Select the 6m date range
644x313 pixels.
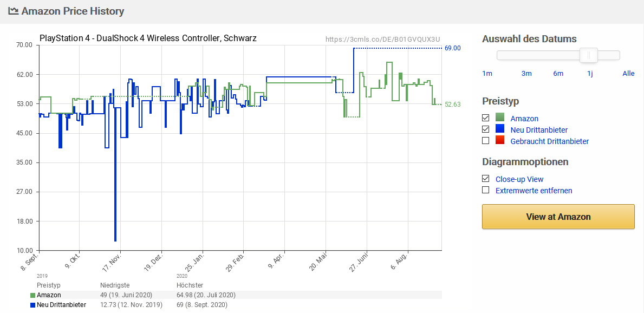pos(558,74)
